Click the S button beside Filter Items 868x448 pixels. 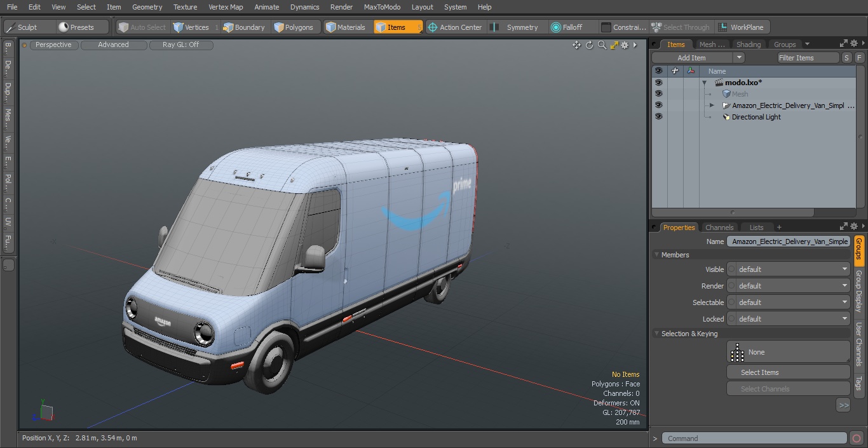coord(846,58)
